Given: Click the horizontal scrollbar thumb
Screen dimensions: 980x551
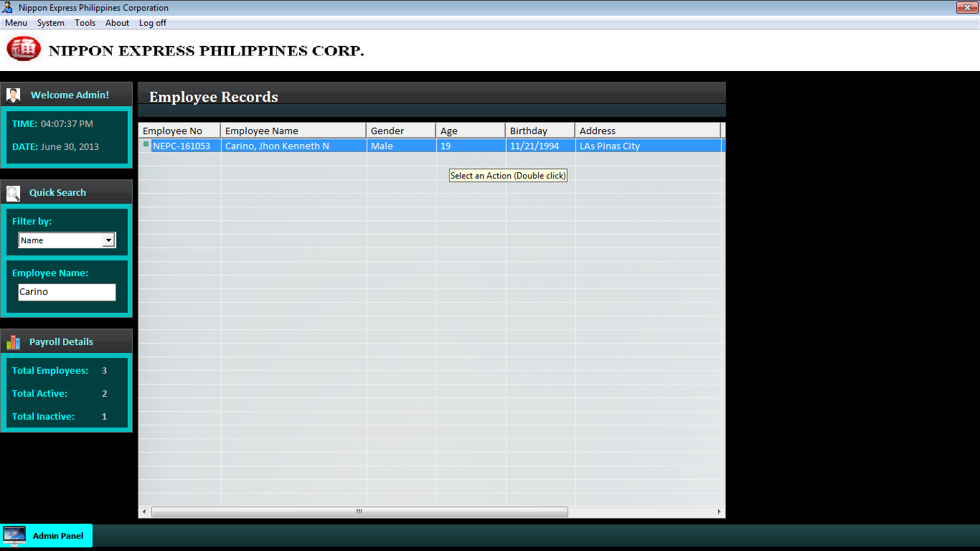Looking at the screenshot, I should (x=359, y=512).
